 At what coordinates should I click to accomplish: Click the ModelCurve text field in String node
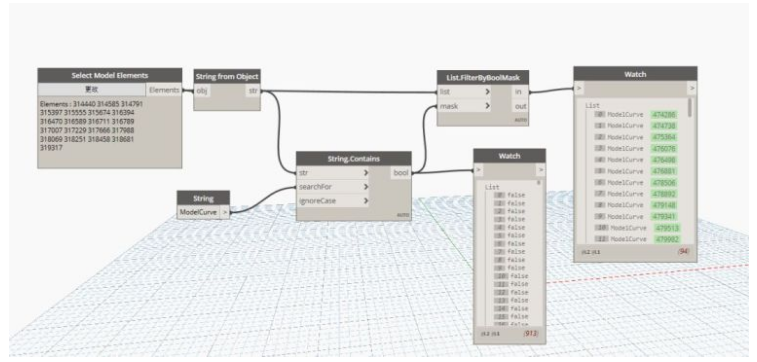[x=198, y=212]
